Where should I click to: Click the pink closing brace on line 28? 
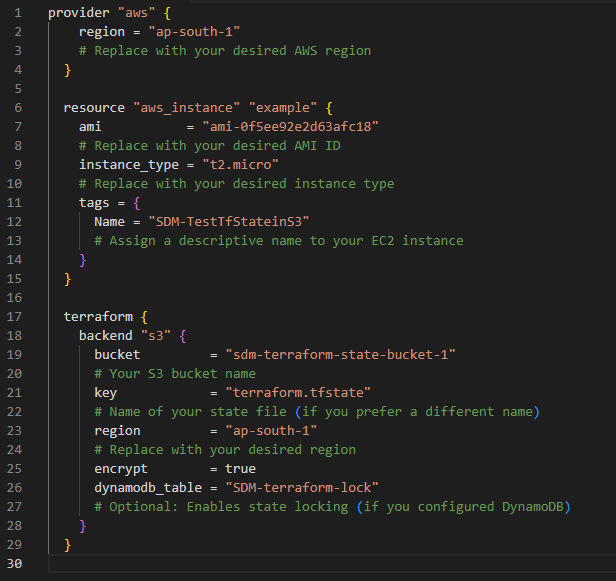coord(82,526)
